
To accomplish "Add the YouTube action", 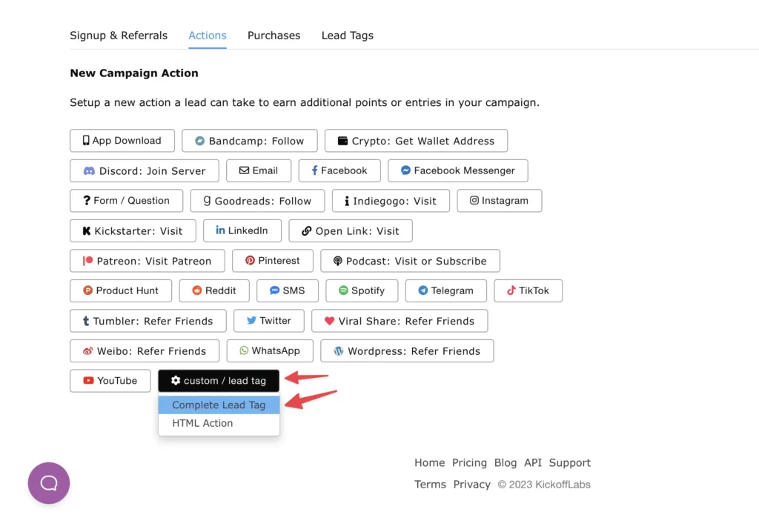I will coord(110,381).
